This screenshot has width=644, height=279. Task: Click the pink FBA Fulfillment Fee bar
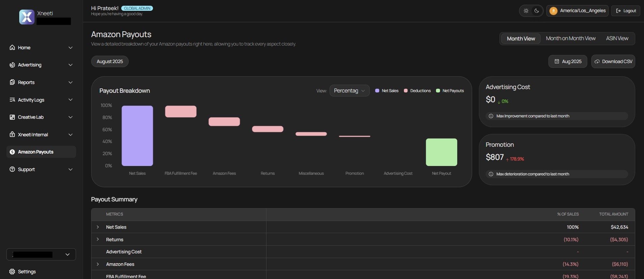[x=181, y=111]
